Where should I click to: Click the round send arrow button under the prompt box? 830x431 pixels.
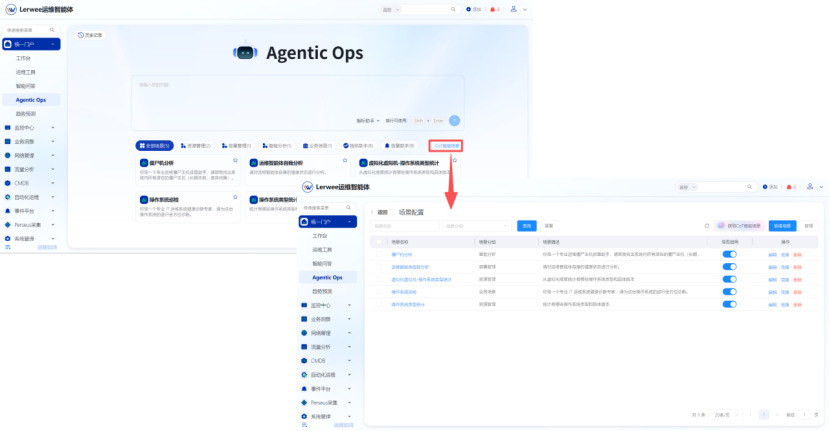454,121
